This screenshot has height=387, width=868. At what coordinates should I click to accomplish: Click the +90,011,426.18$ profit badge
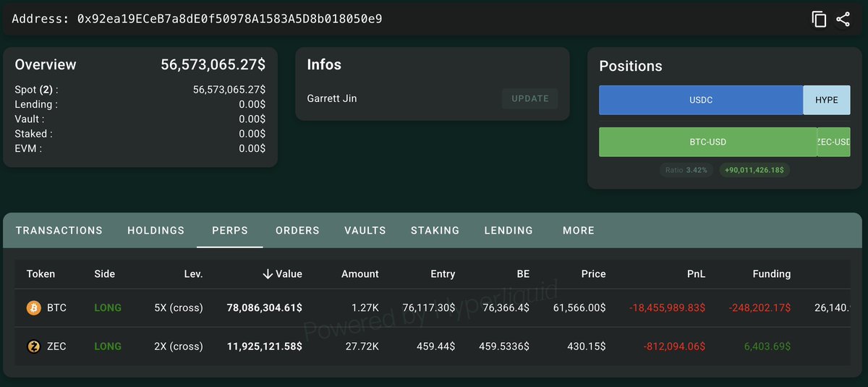pyautogui.click(x=754, y=171)
